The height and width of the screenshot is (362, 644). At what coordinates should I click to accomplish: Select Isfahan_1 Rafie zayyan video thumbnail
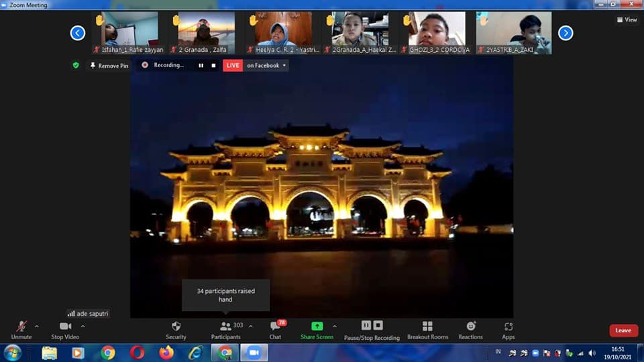click(127, 32)
